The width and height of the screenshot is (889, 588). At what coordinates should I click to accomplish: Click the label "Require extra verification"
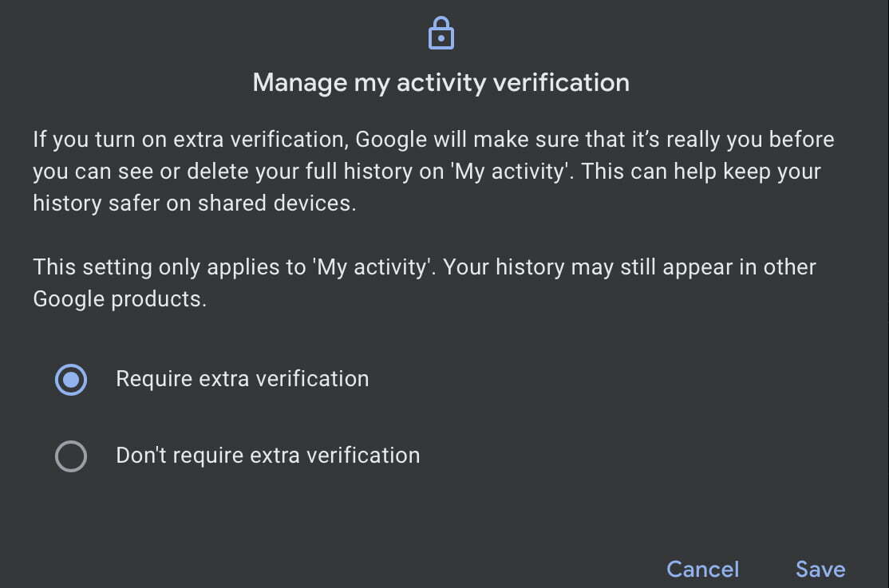(x=242, y=379)
